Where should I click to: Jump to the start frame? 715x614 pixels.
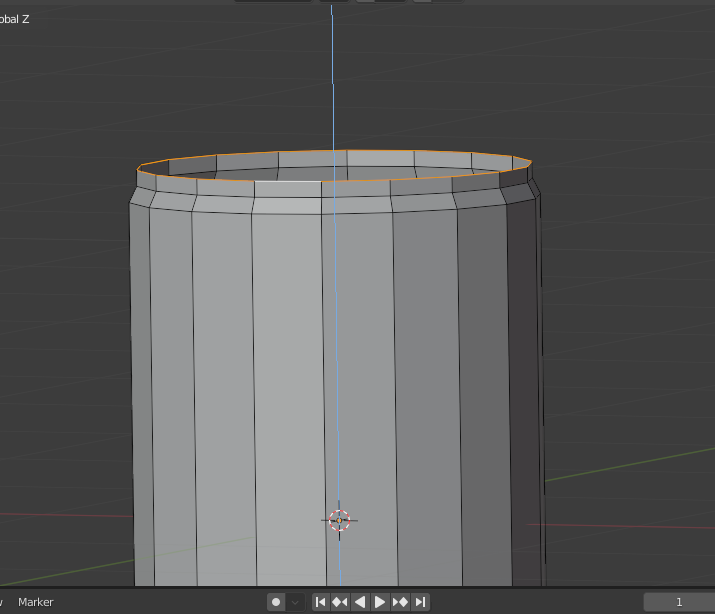coord(321,602)
